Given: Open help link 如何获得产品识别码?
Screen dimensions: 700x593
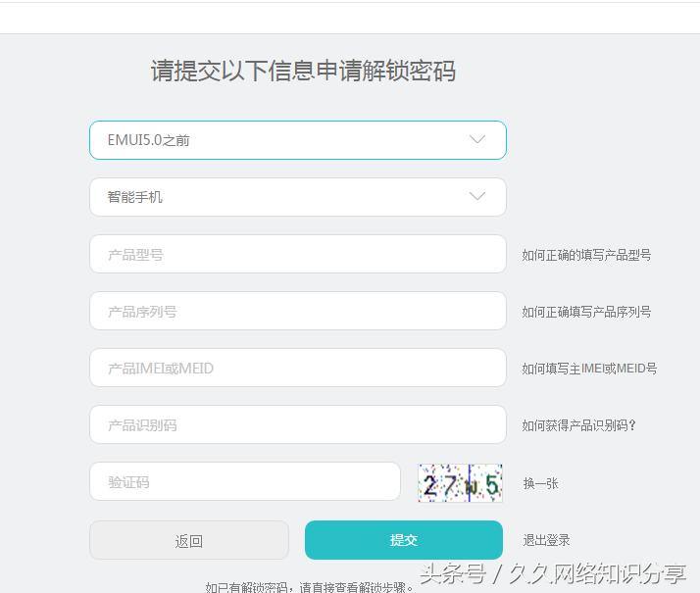Looking at the screenshot, I should (578, 425).
